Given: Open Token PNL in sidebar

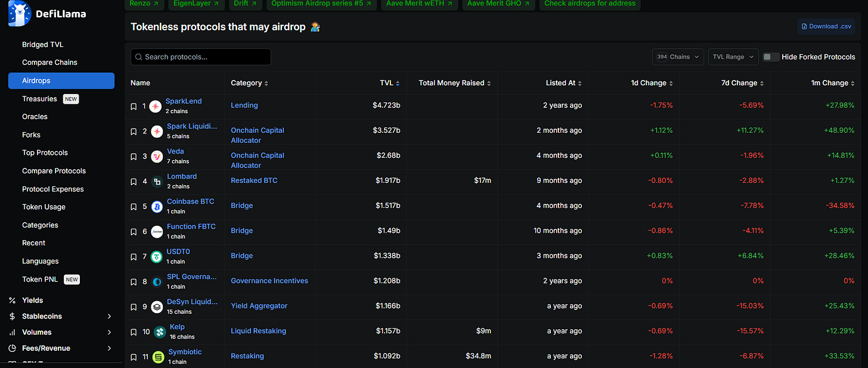Looking at the screenshot, I should pos(40,279).
